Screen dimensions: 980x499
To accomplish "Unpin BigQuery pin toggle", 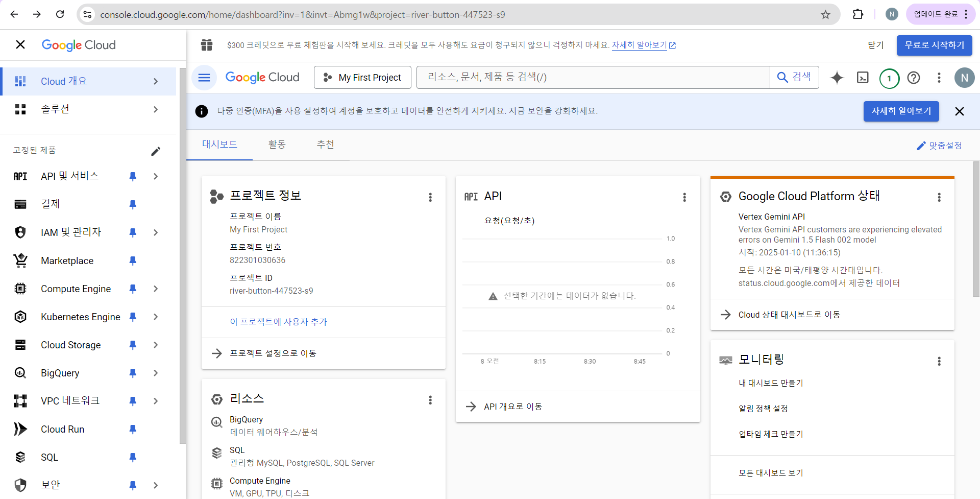I will point(133,373).
